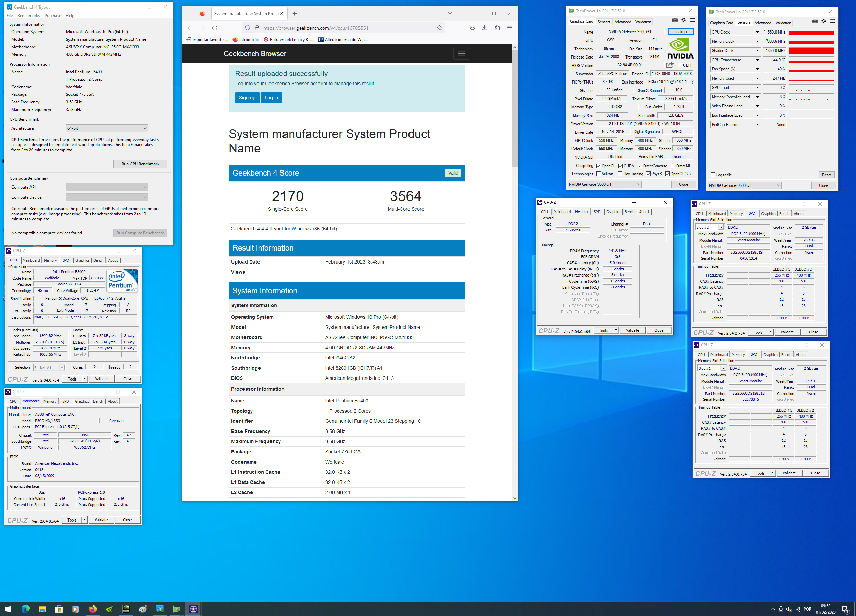Viewport: 856px width, 616px height.
Task: Take GPU-Z Graphics Card window screenshot camera icon
Action: click(675, 21)
